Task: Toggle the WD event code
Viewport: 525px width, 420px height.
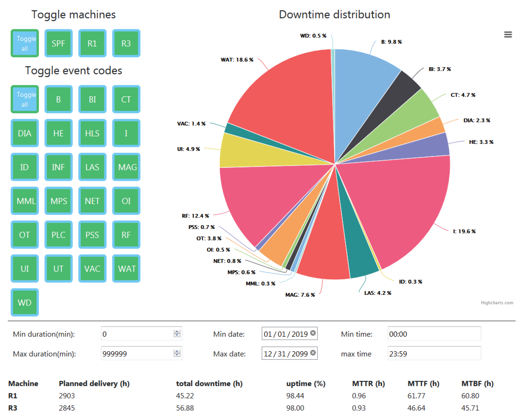Action: pyautogui.click(x=24, y=302)
